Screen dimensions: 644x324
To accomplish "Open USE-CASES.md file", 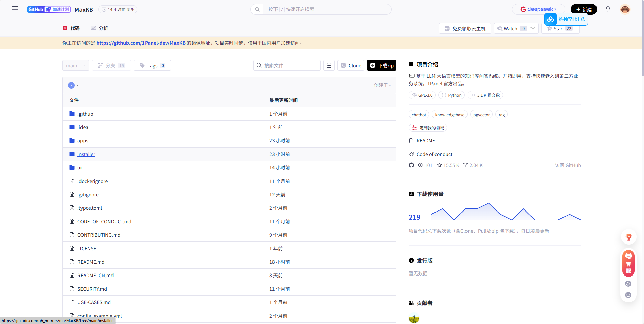I will [x=94, y=302].
